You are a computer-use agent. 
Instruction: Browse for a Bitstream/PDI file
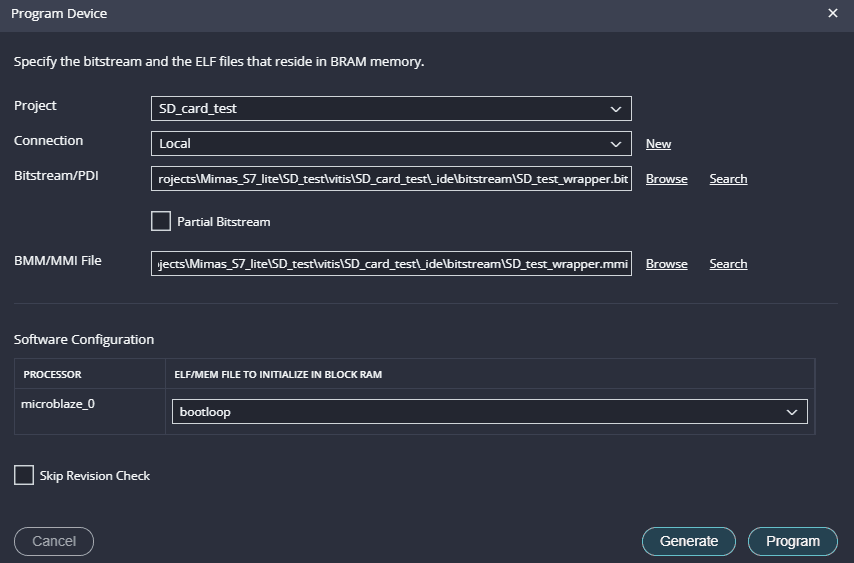pyautogui.click(x=666, y=179)
